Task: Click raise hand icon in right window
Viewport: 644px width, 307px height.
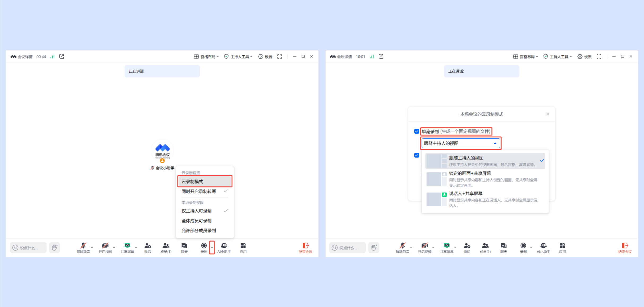Action: (x=374, y=248)
